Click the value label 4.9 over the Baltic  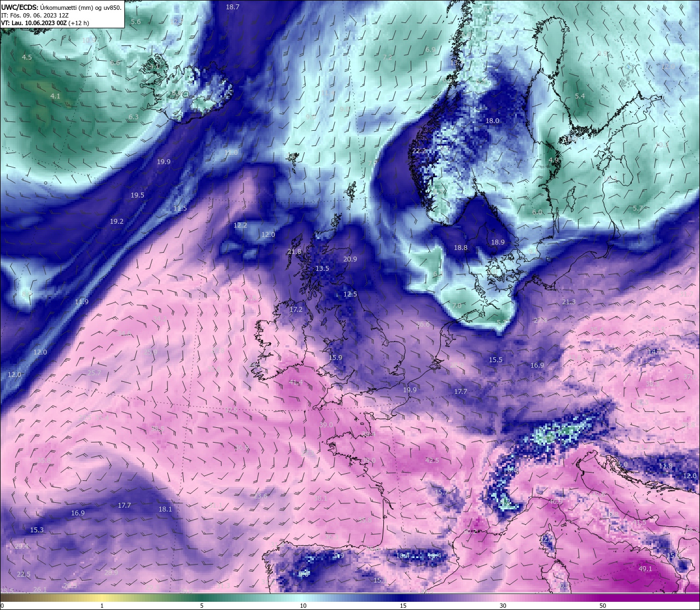[553, 160]
